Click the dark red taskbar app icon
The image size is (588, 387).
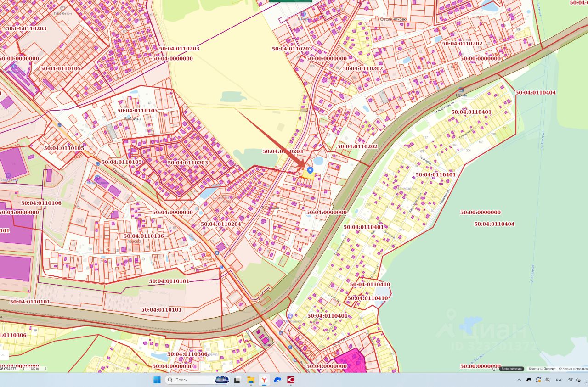coord(290,380)
